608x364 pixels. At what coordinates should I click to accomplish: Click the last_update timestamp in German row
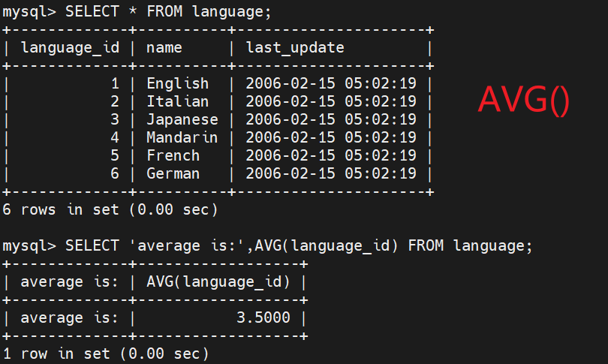[331, 173]
